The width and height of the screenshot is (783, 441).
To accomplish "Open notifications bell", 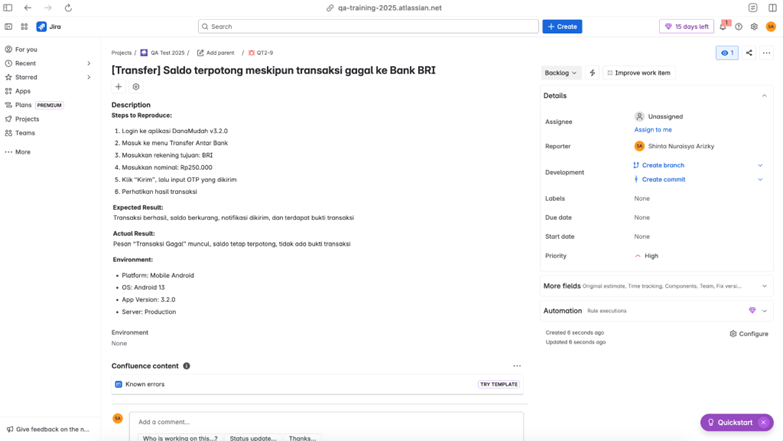I will 723,26.
